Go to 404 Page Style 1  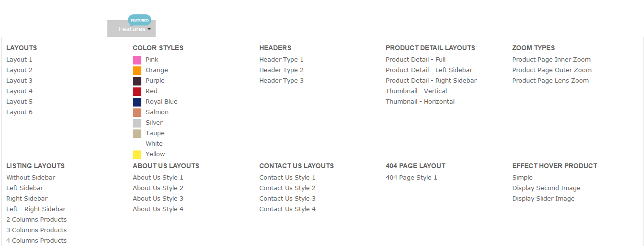tap(412, 178)
